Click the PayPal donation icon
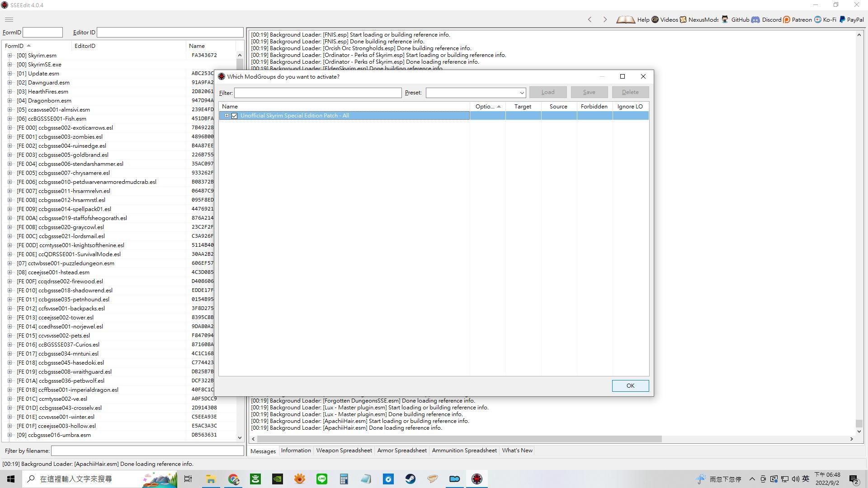This screenshot has width=868, height=488. tap(842, 19)
